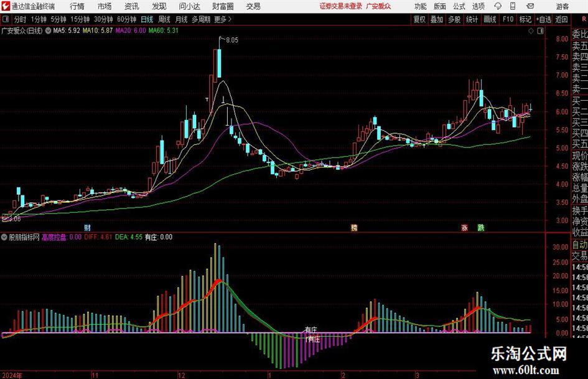
Task: Switch to the 15分钟 period tab
Action: tap(80, 19)
